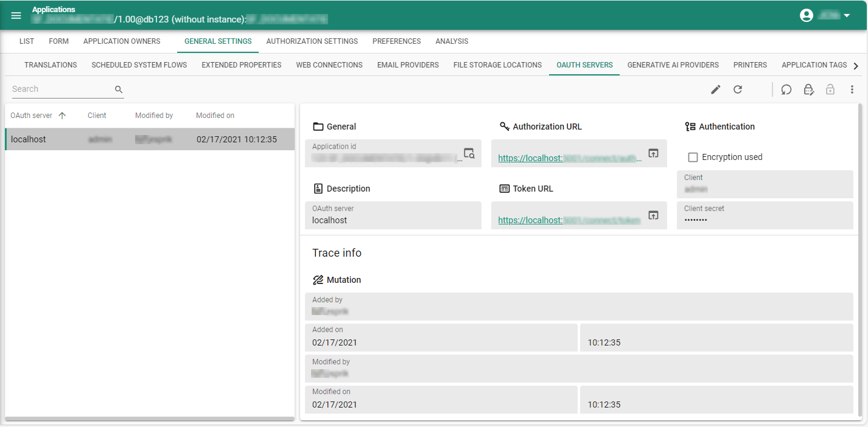Click the form's vertical scrollbar
The height and width of the screenshot is (427, 868).
coord(859,260)
